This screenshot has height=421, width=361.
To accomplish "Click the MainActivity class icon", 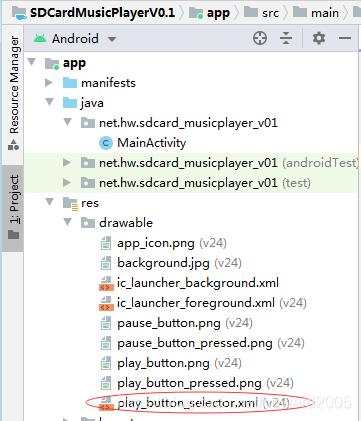I will [x=106, y=143].
